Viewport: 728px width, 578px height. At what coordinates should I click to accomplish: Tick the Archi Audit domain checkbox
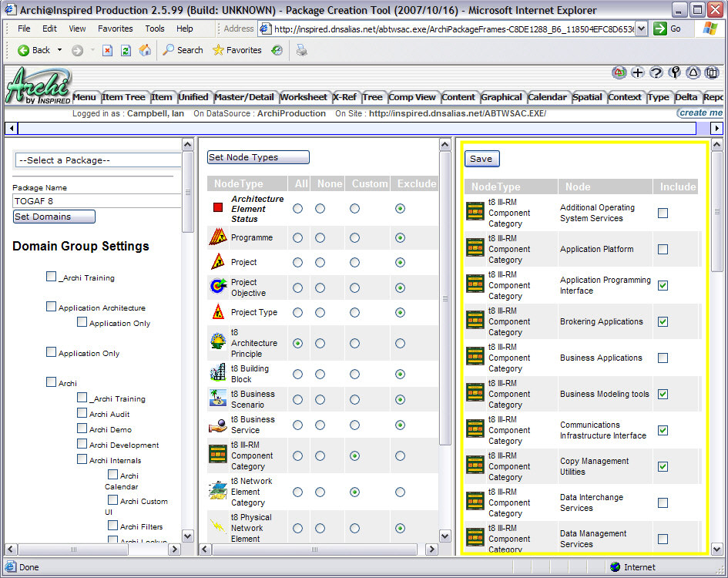[x=82, y=414]
